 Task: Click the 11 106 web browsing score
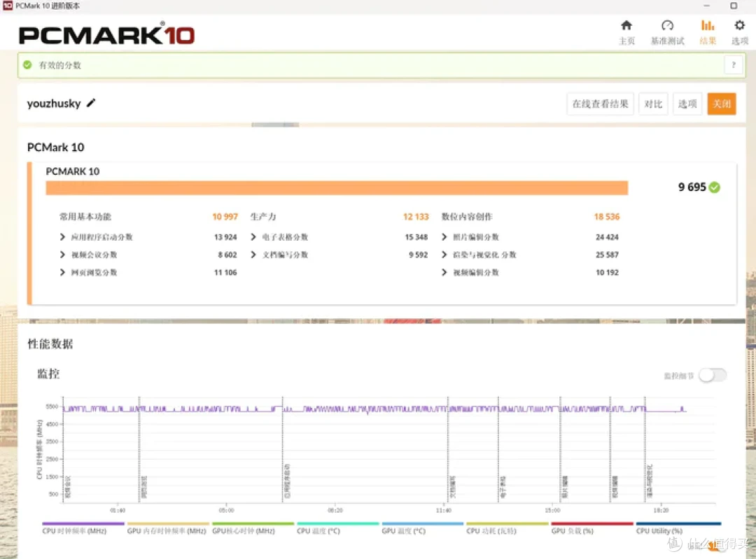tap(225, 272)
